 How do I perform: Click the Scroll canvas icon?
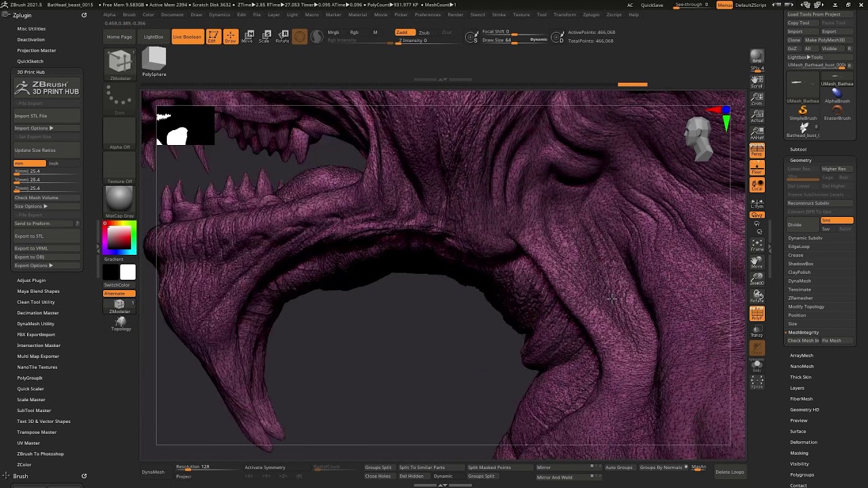coord(757,81)
